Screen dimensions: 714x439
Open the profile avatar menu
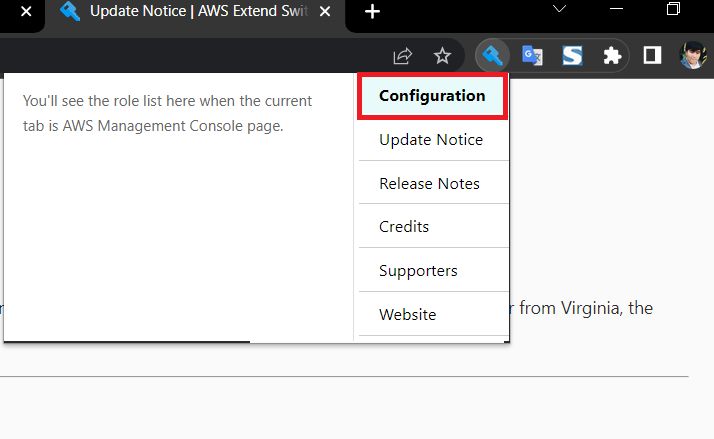point(692,56)
